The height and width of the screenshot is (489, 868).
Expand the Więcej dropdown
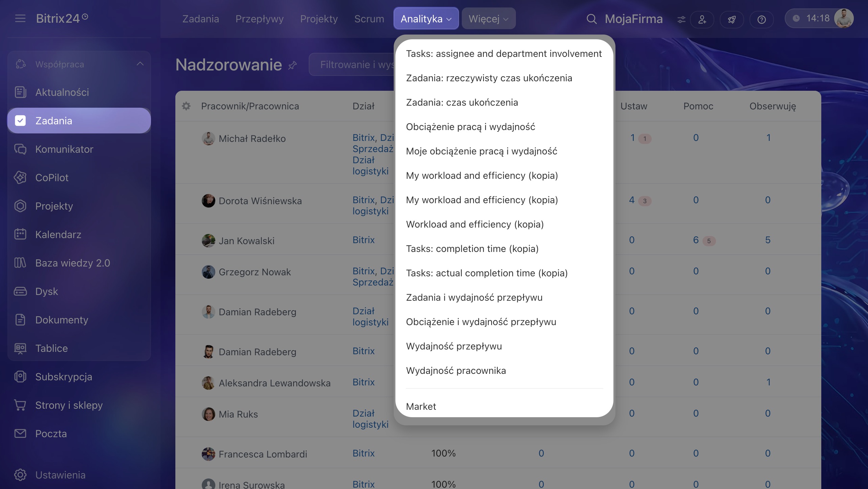pos(489,19)
